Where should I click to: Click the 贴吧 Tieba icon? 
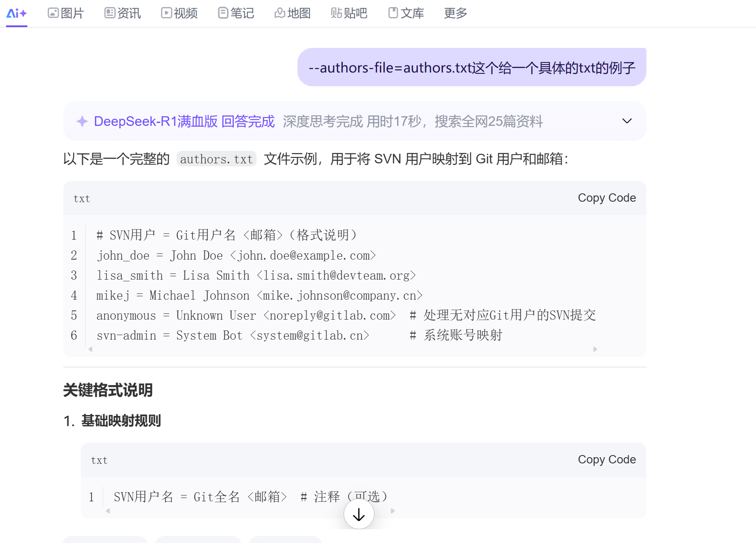coord(336,13)
